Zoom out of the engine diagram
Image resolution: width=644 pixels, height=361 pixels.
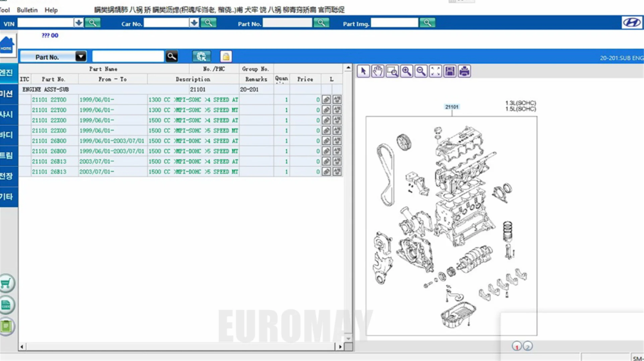click(x=421, y=71)
